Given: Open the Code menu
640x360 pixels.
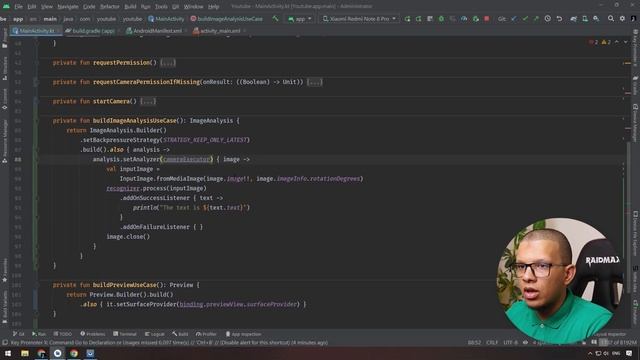Looking at the screenshot, I should (89, 7).
